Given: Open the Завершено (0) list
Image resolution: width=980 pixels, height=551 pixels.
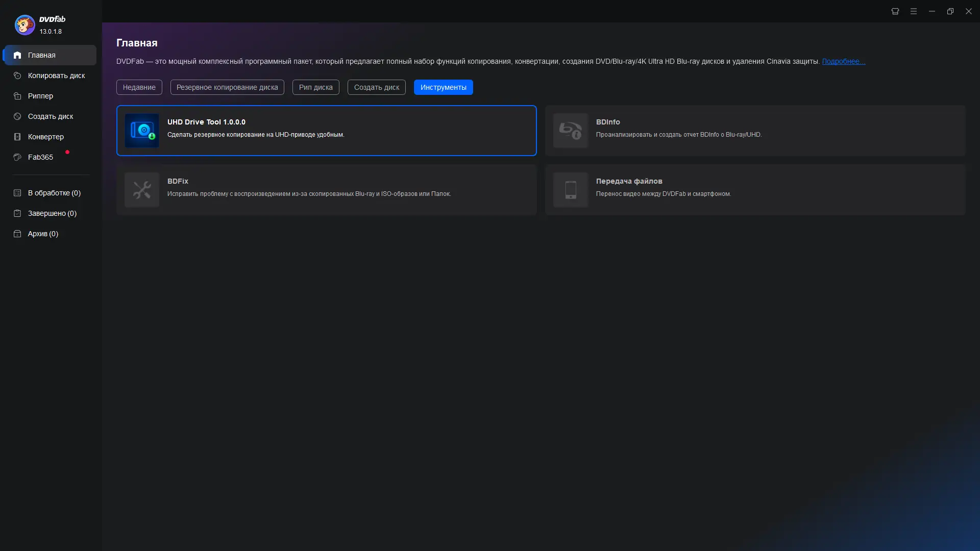Looking at the screenshot, I should [x=52, y=213].
